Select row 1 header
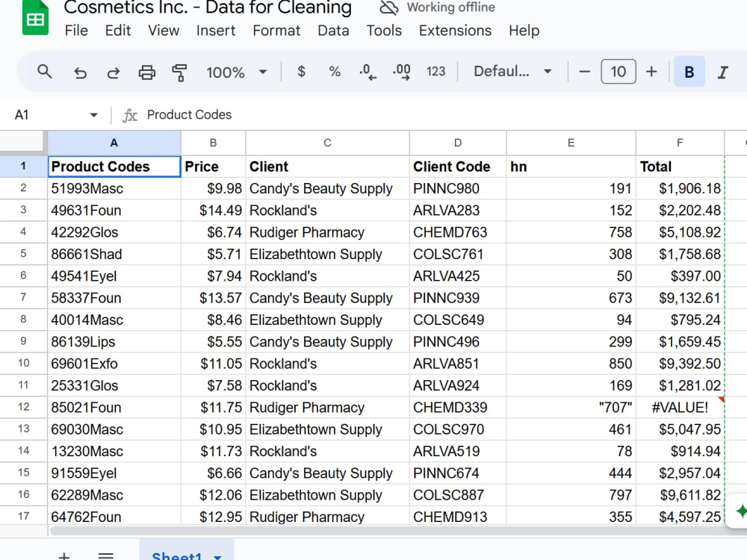This screenshot has width=747, height=560. pyautogui.click(x=23, y=167)
